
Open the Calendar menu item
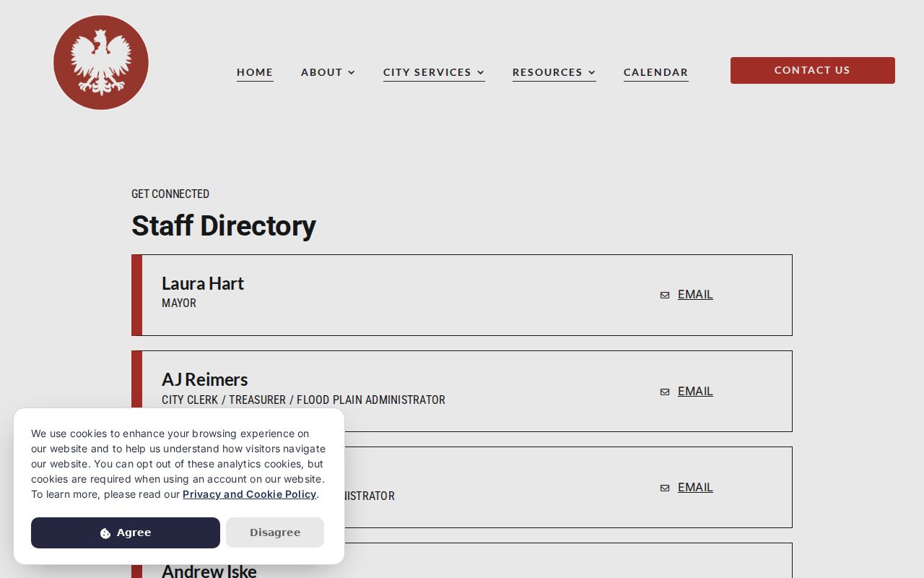(656, 72)
